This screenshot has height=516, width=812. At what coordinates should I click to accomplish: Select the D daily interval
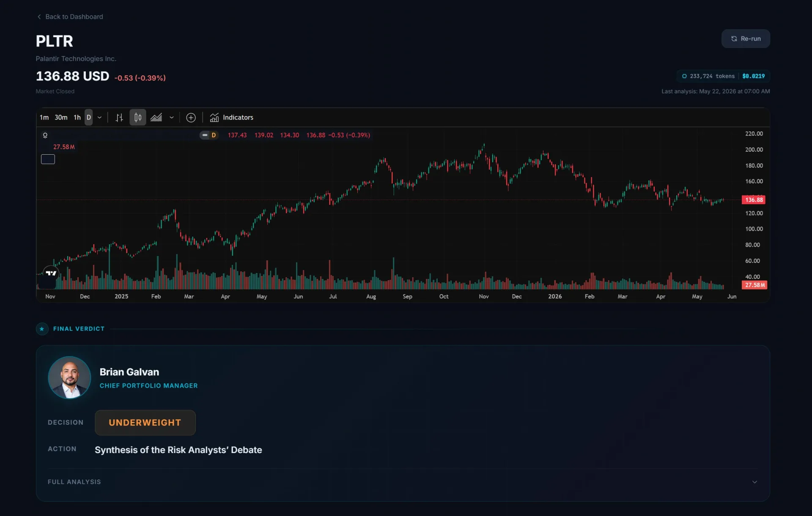tap(88, 117)
